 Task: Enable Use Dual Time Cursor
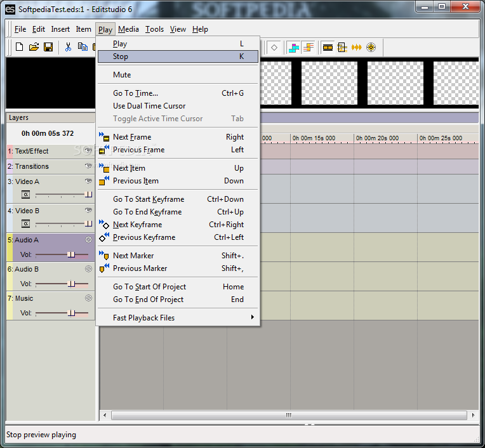point(178,106)
